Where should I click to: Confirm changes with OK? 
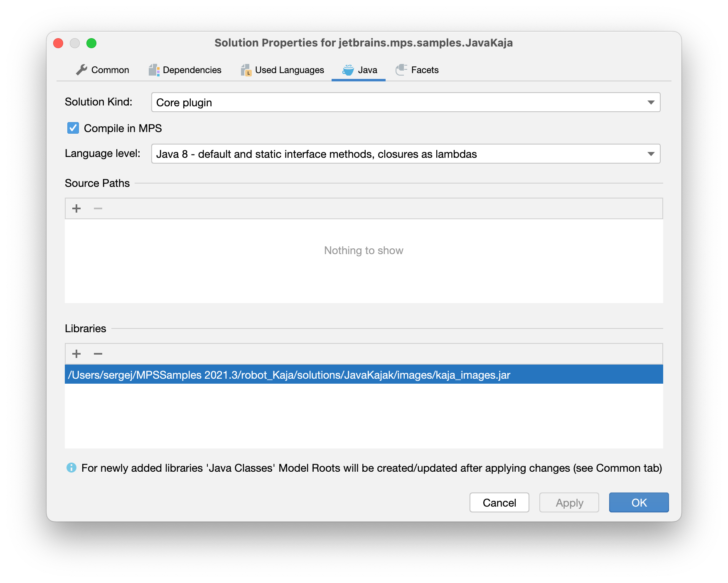639,502
